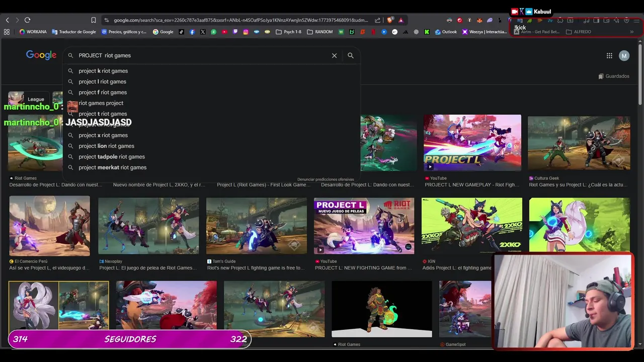Open the YouTube bookmark icon
644x362 pixels.
point(224,32)
